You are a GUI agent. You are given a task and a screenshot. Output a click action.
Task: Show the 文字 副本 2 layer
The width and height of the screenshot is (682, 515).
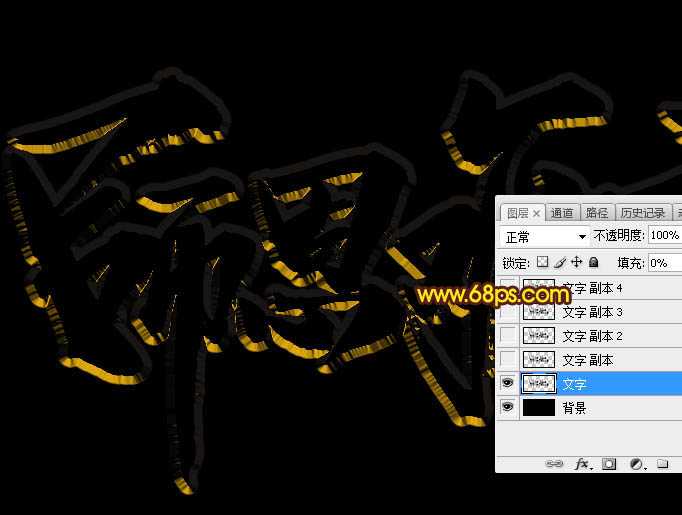coord(508,335)
